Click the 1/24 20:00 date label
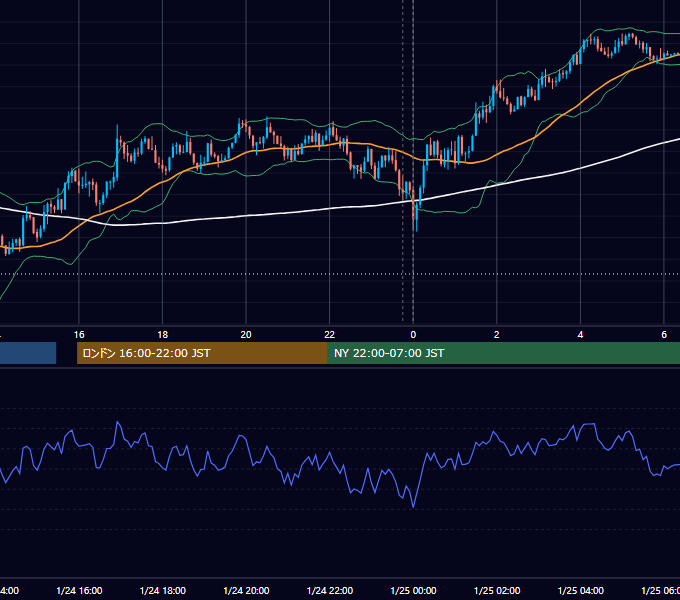This screenshot has width=680, height=600. [246, 591]
